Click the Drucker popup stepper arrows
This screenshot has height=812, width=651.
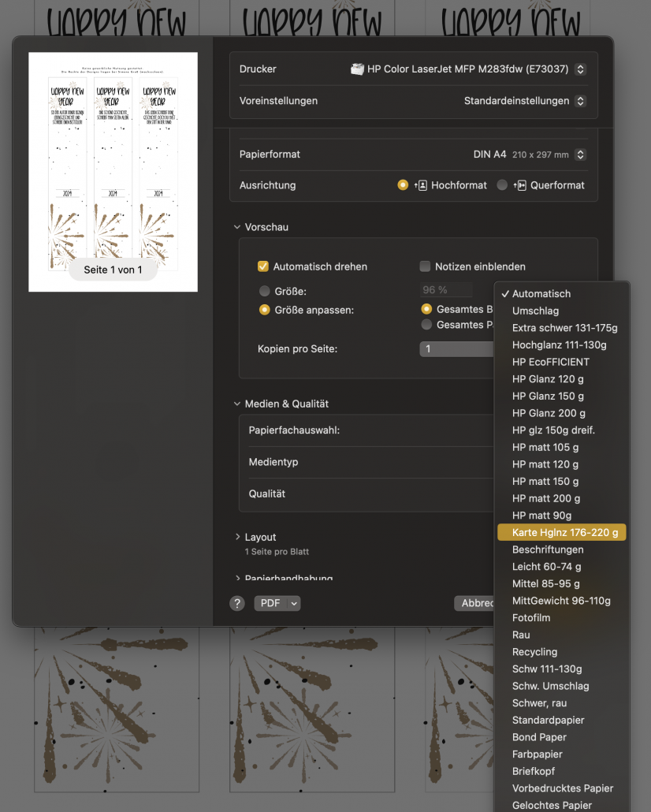click(581, 69)
